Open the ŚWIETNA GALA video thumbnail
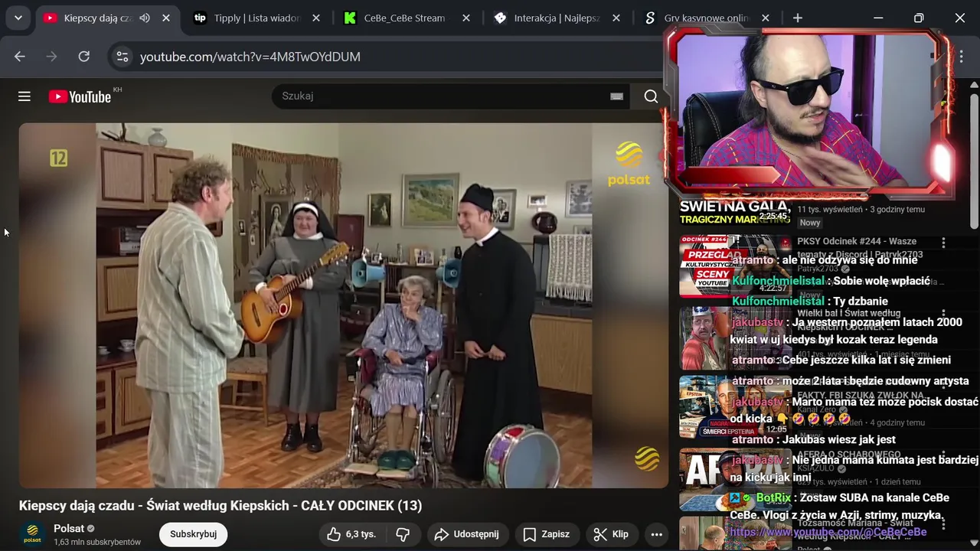980x551 pixels. pos(735,212)
